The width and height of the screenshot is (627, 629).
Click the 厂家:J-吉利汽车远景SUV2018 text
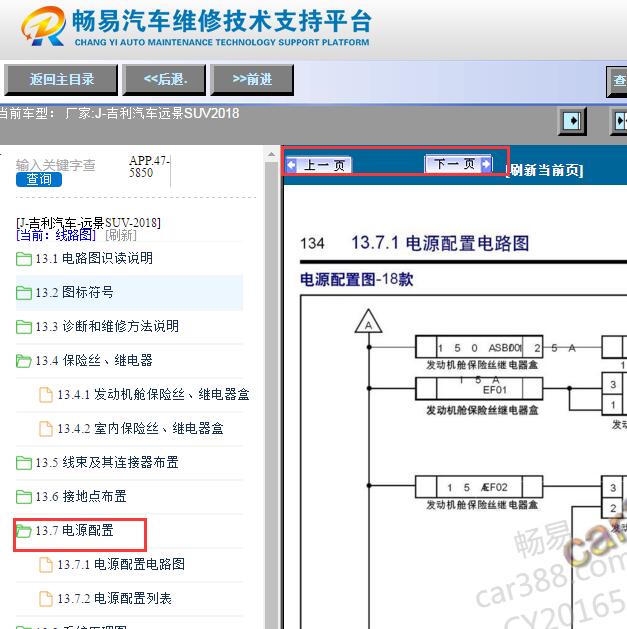pos(152,114)
